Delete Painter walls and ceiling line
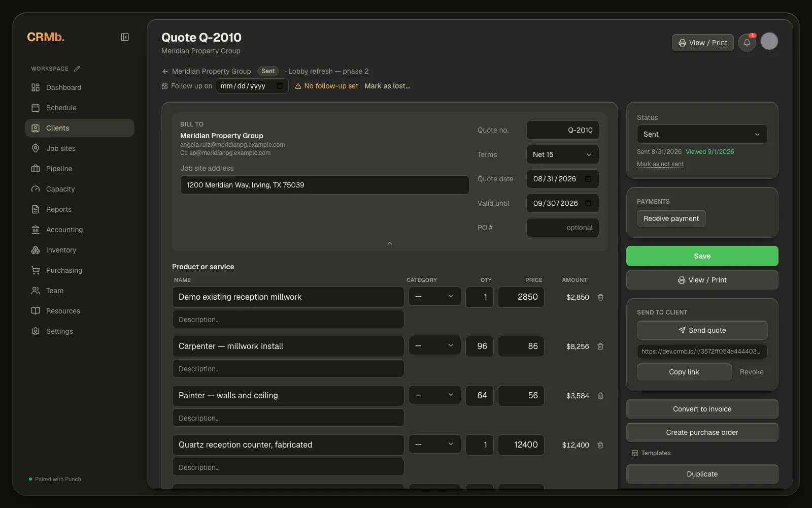The image size is (812, 508). click(600, 396)
